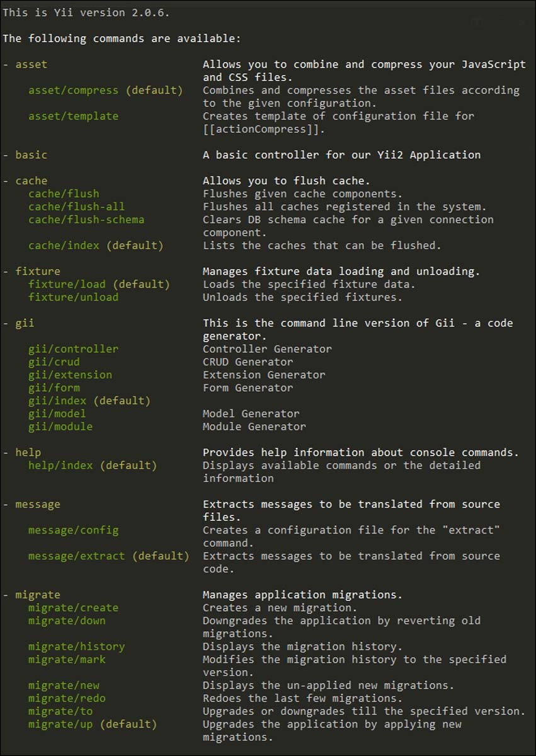
Task: Select the asset/template command name
Action: (x=73, y=116)
